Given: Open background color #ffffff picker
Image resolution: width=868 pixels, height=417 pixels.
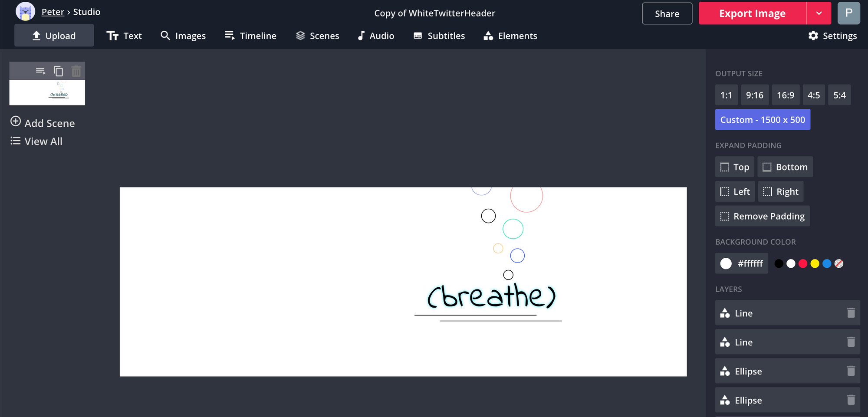Looking at the screenshot, I should coord(741,263).
